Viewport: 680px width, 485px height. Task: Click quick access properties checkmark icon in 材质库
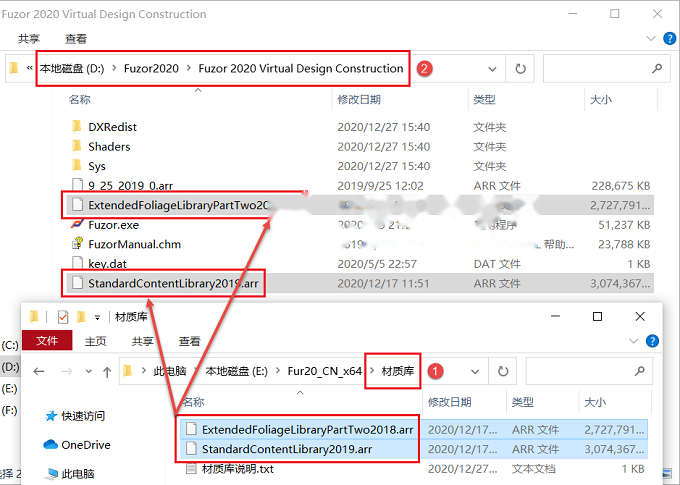click(62, 317)
